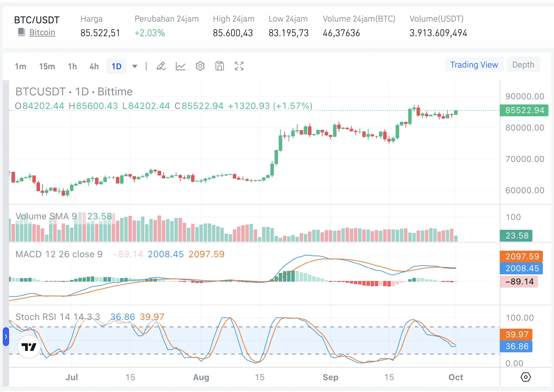Click the blue MACD tag 2008.45
The height and width of the screenshot is (392, 554).
coord(522,268)
